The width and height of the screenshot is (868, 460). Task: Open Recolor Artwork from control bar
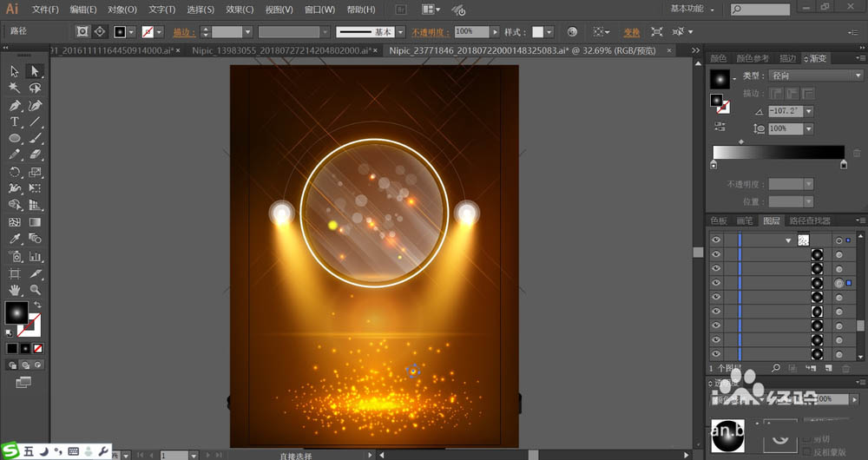(x=572, y=32)
